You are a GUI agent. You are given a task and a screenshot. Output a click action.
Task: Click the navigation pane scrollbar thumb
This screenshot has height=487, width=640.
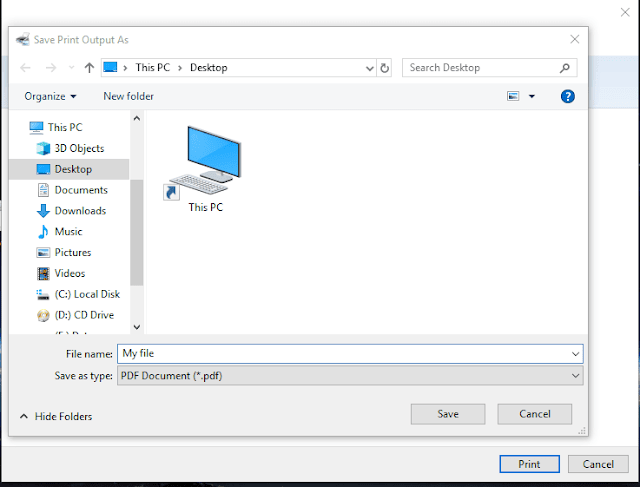pos(137,232)
